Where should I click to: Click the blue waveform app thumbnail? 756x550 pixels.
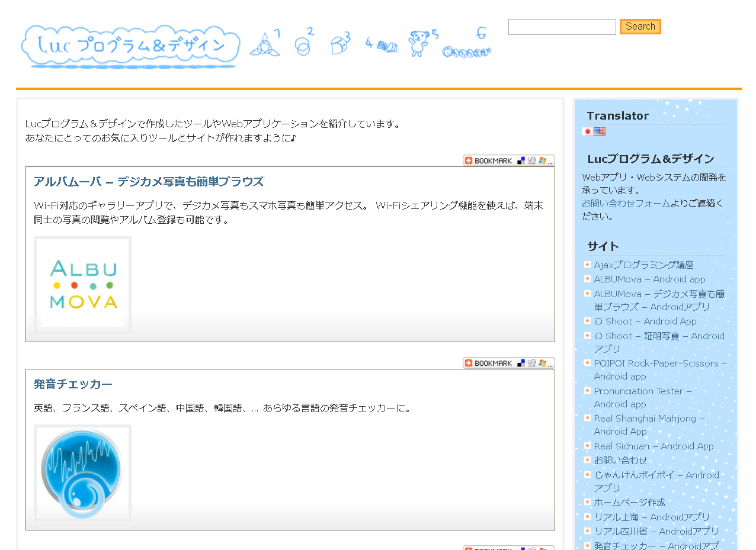click(83, 473)
